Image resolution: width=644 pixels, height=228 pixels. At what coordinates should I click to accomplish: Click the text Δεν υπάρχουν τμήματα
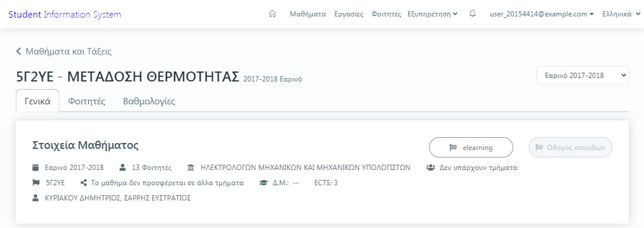[479, 168]
